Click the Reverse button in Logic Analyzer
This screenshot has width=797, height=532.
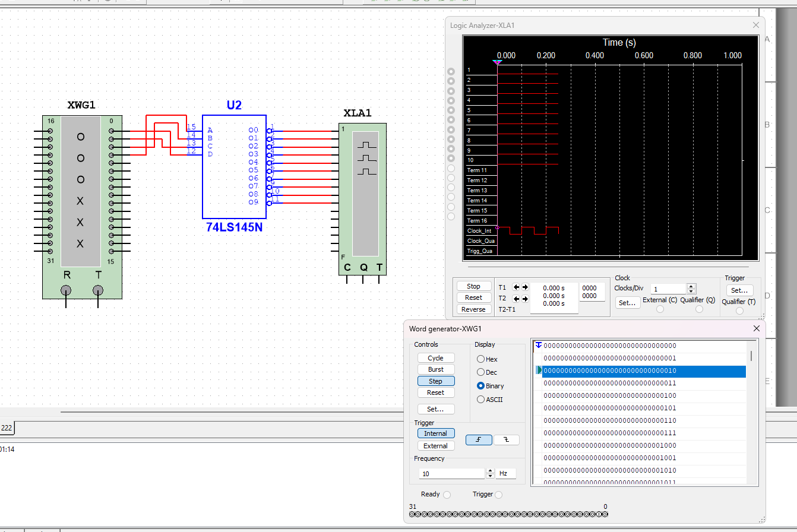(473, 309)
